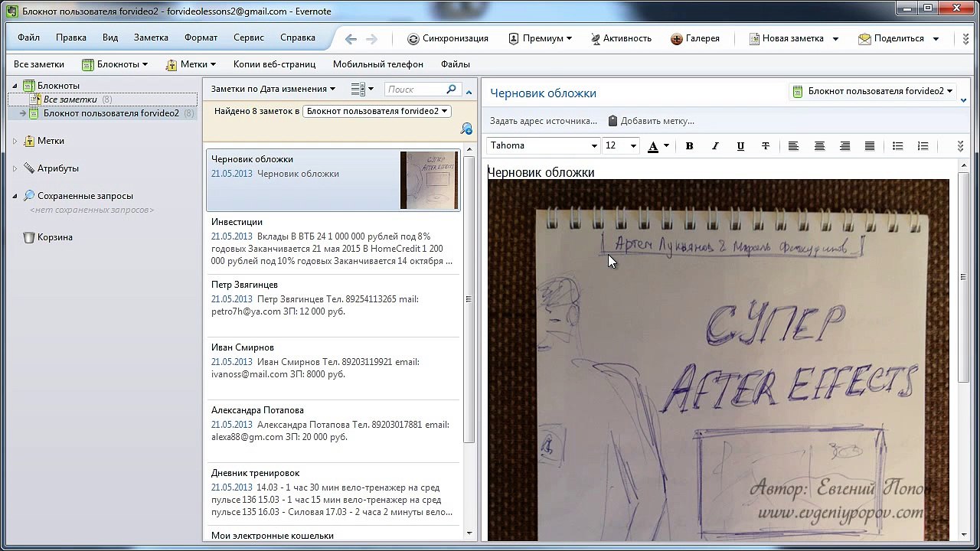Open Копии веб-страниц shortcut
Image resolution: width=980 pixels, height=551 pixels.
275,64
